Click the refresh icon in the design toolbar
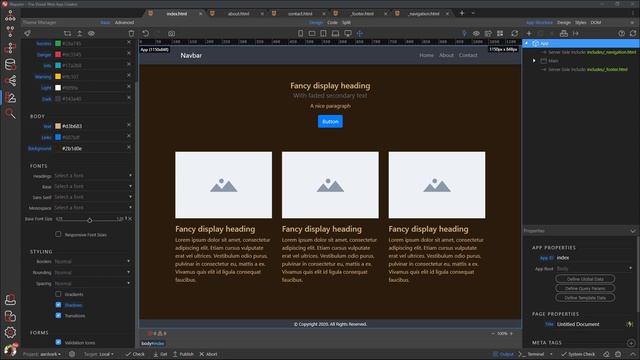 (515, 33)
